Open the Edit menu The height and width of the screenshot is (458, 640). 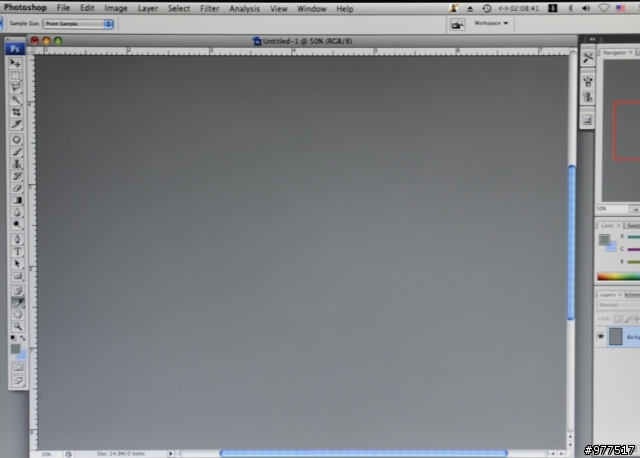87,8
